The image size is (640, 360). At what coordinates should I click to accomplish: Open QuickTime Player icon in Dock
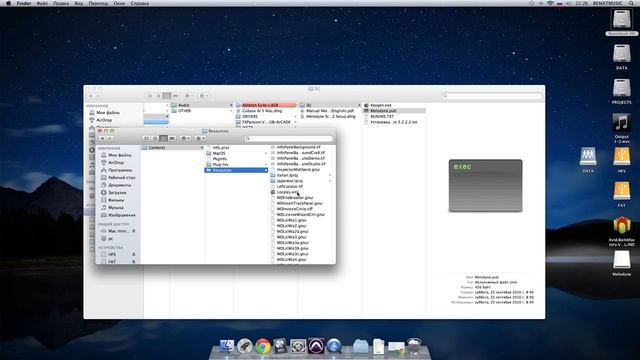pyautogui.click(x=334, y=346)
